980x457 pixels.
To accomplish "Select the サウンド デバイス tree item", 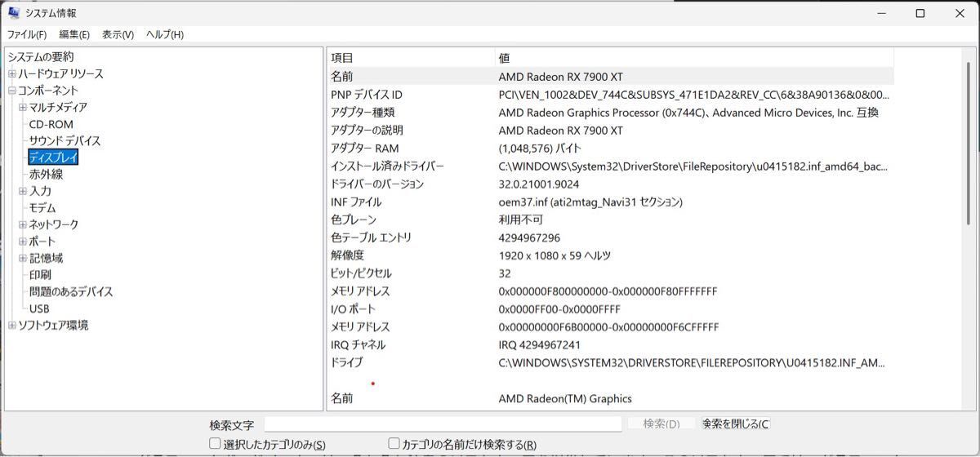I will point(65,141).
